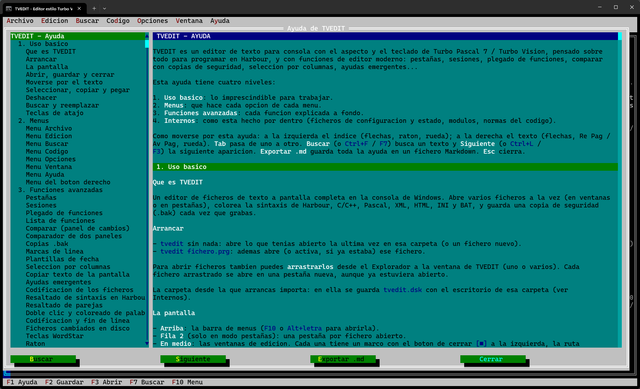Select 'Comparador de dos paneles' entry
The image size is (640, 389).
(x=73, y=236)
